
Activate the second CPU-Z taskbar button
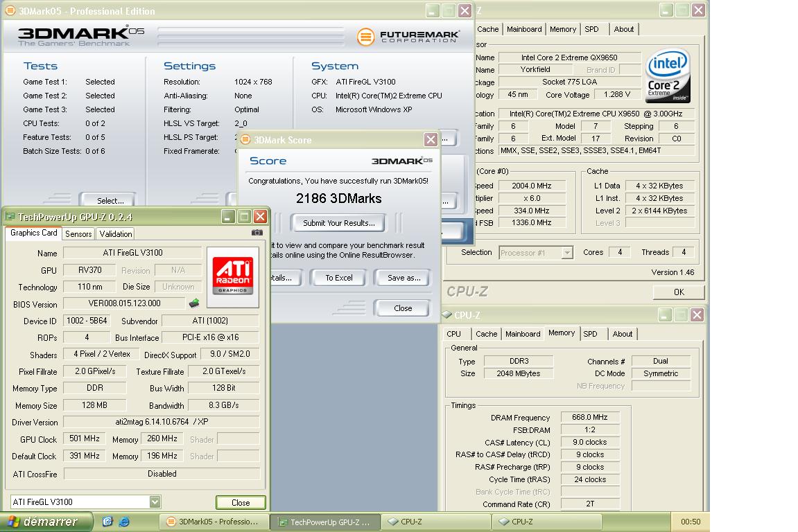pyautogui.click(x=547, y=522)
